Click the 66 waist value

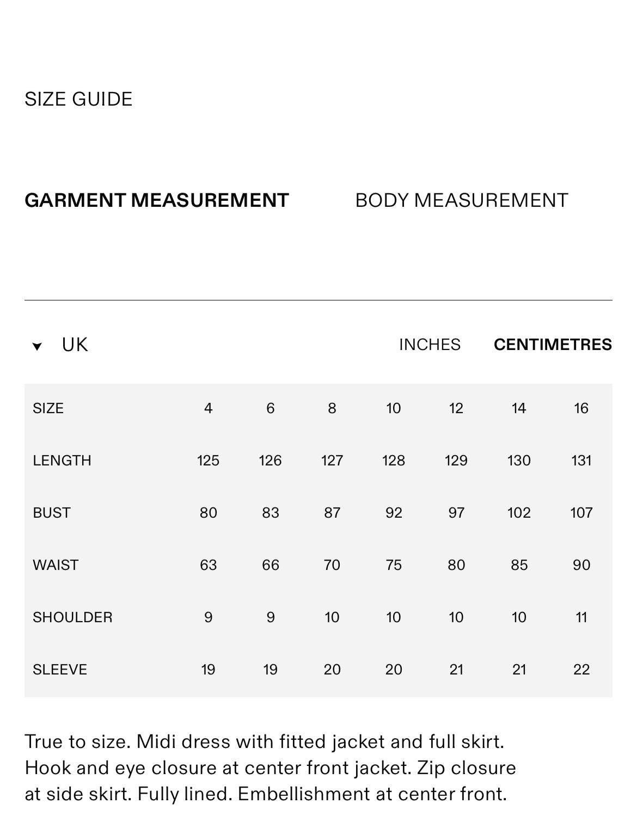click(270, 565)
